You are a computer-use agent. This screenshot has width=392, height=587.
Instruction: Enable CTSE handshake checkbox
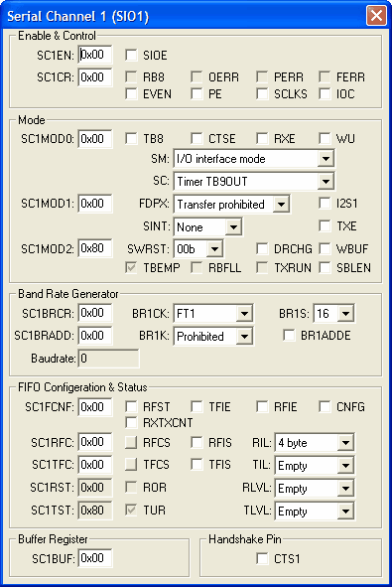[196, 138]
